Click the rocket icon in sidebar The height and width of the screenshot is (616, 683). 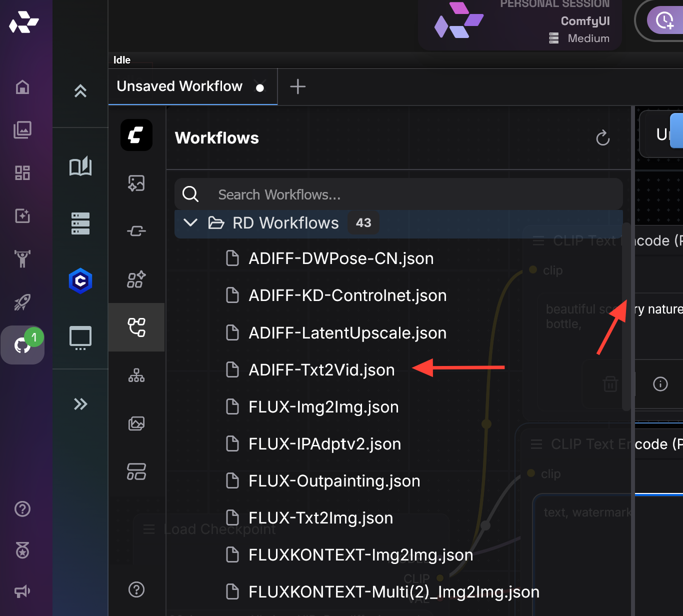pos(22,302)
